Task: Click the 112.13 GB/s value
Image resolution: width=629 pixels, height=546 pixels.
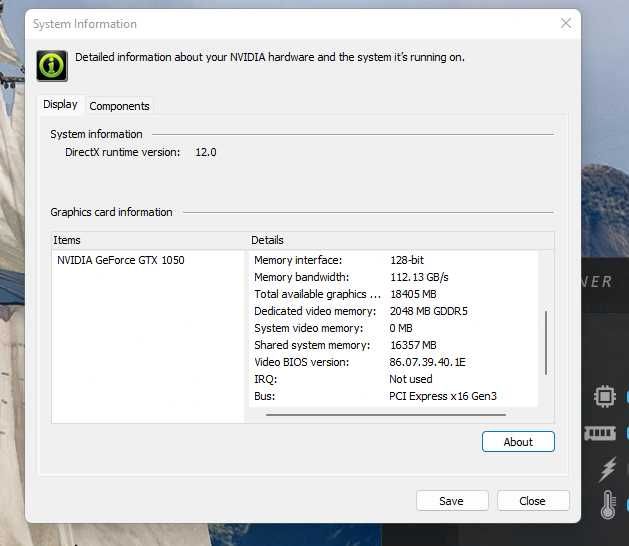Action: (419, 277)
